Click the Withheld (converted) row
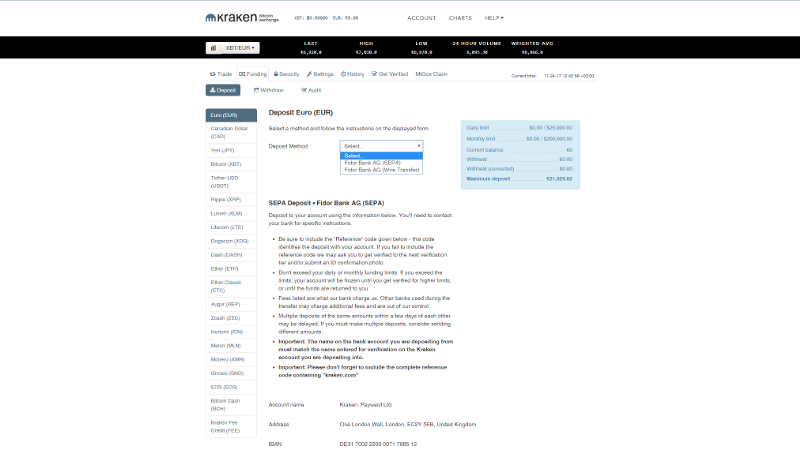Screen dimensions: 800x453 click(x=519, y=169)
